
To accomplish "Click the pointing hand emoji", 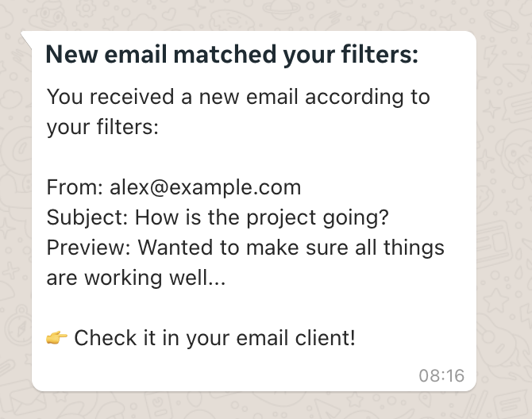I will [57, 339].
